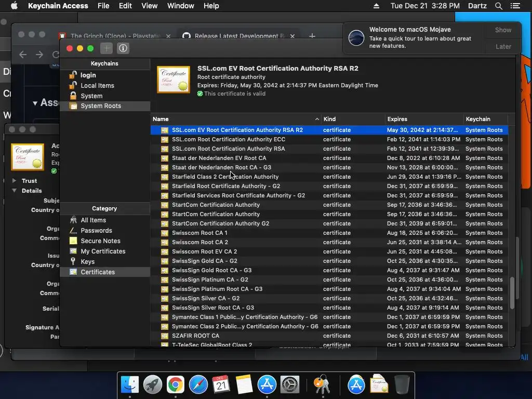Open the info (i) toolbar button
The height and width of the screenshot is (399, 532).
[x=123, y=48]
